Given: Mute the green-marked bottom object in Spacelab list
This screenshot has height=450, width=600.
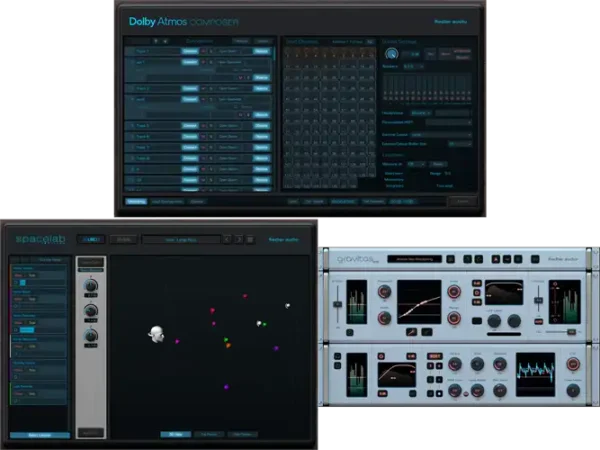Looking at the screenshot, I should point(18,394).
